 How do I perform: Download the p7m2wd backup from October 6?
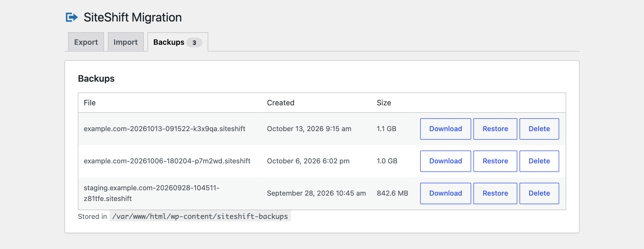445,161
